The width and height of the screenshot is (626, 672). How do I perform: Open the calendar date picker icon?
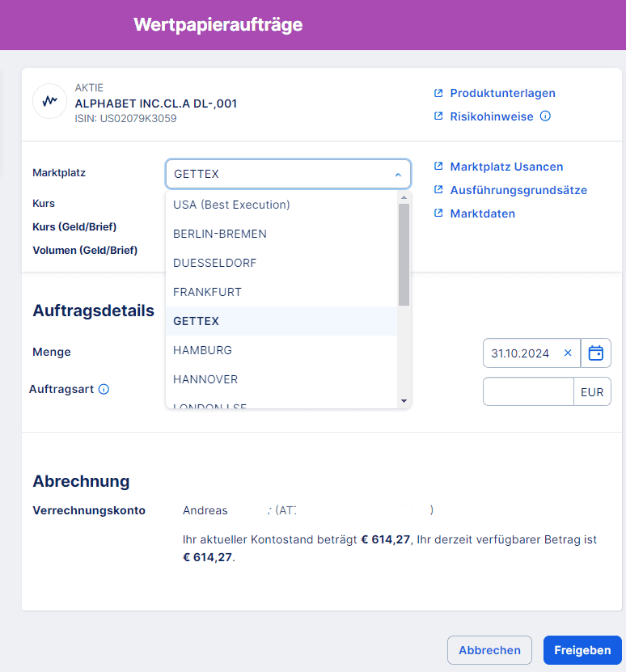point(595,353)
